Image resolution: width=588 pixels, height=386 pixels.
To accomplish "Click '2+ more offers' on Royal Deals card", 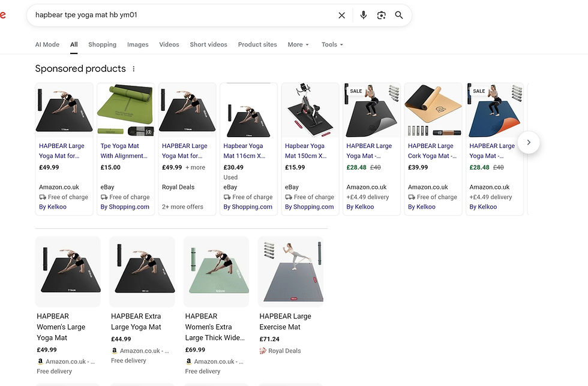I will coord(182,207).
